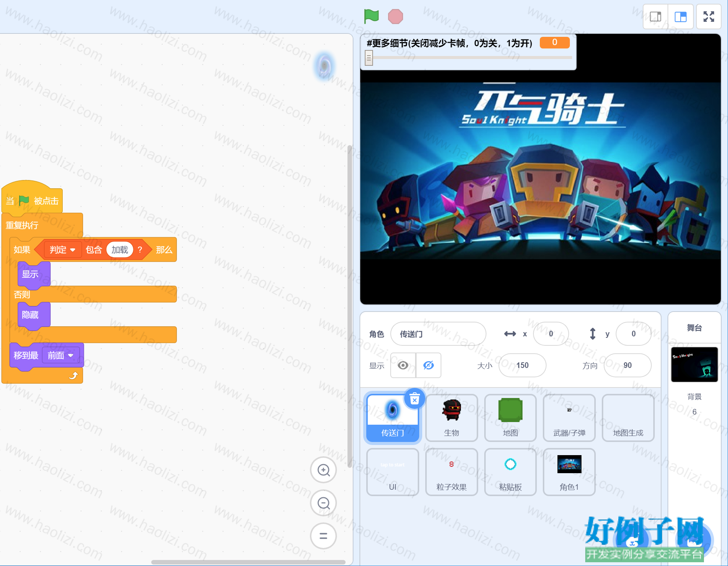Select the 生物 sprite

click(x=452, y=418)
